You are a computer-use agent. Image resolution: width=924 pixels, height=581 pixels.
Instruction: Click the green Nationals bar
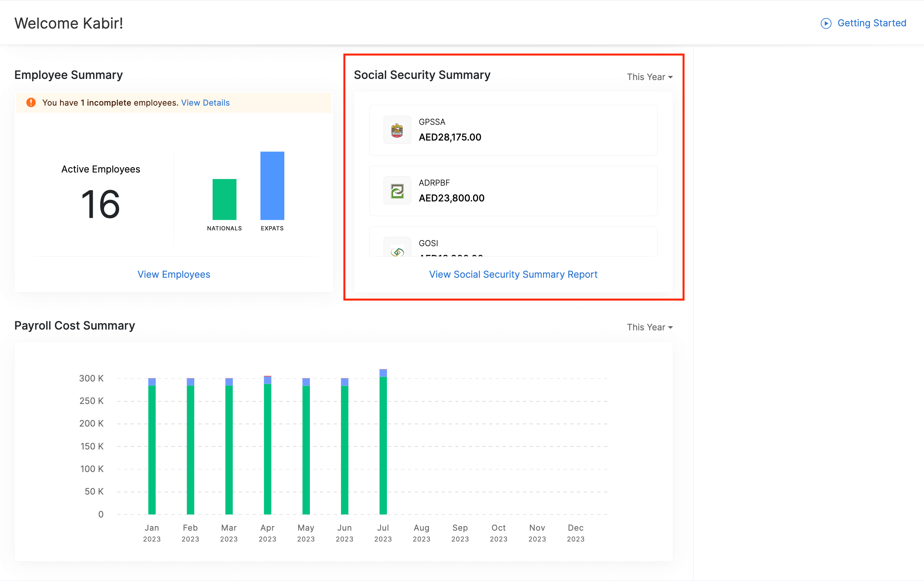[x=225, y=200]
